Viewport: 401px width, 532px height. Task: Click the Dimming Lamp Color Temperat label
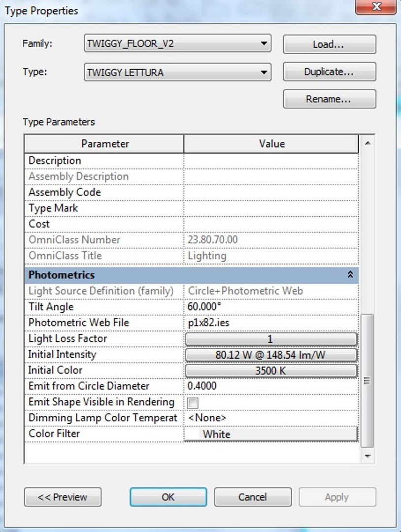tap(103, 418)
